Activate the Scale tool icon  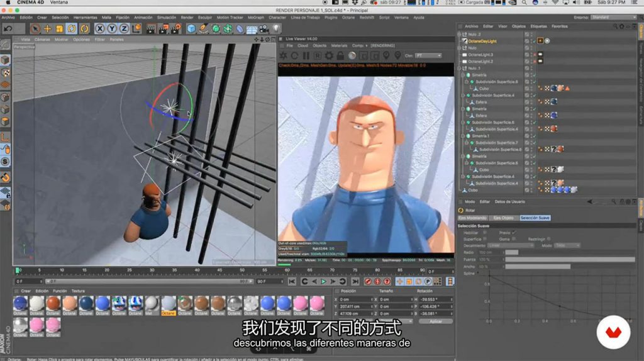point(60,28)
